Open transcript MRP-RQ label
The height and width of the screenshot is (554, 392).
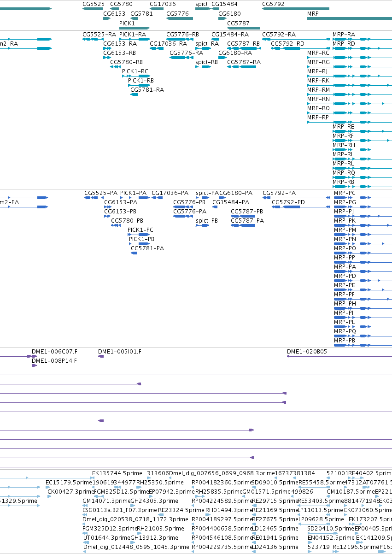[x=344, y=172]
